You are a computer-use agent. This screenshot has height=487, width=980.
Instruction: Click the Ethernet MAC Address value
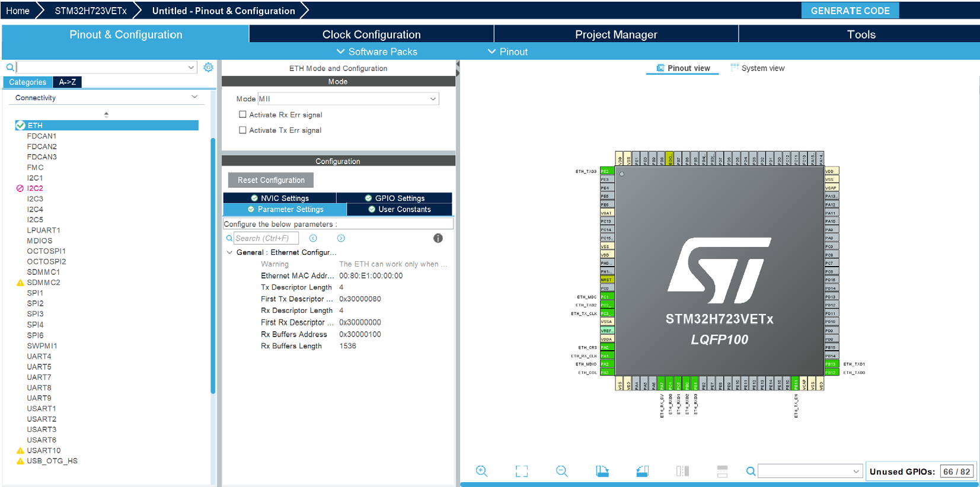(x=371, y=275)
